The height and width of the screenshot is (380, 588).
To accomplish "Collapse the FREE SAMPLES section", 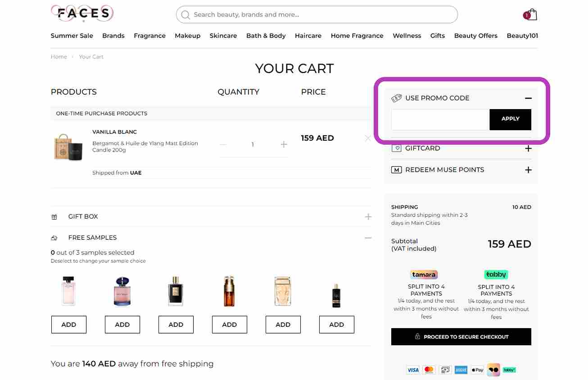I will 368,238.
